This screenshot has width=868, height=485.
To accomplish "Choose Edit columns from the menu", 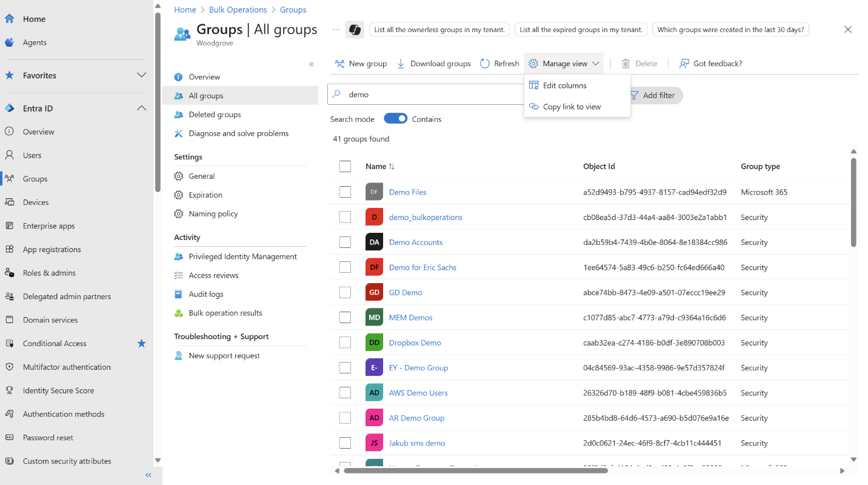I will (x=564, y=85).
